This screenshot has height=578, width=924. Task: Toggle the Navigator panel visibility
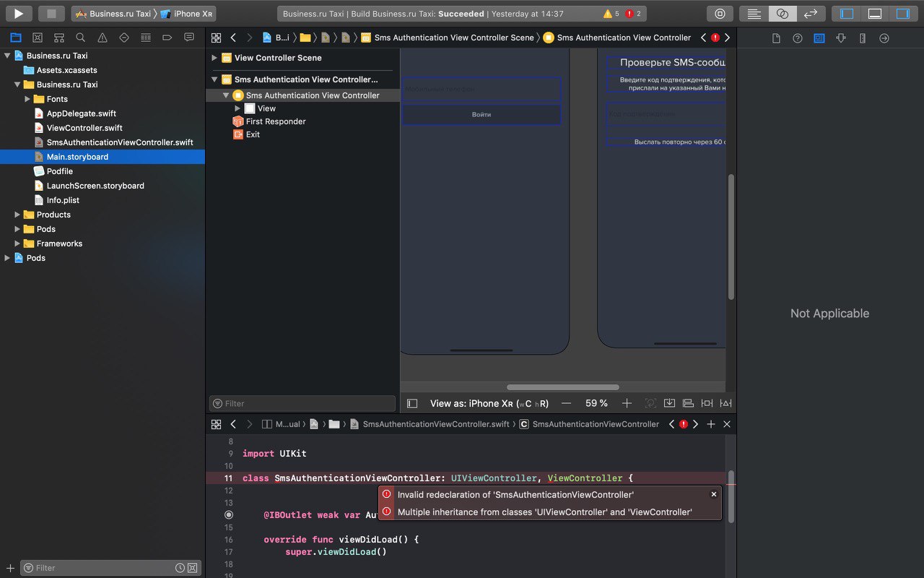click(847, 13)
